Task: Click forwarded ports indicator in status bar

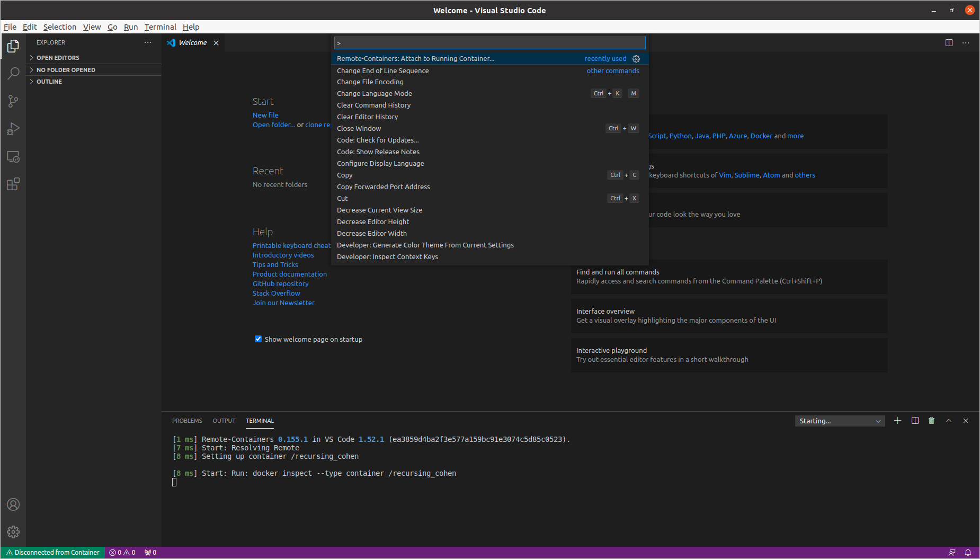Action: pyautogui.click(x=150, y=553)
